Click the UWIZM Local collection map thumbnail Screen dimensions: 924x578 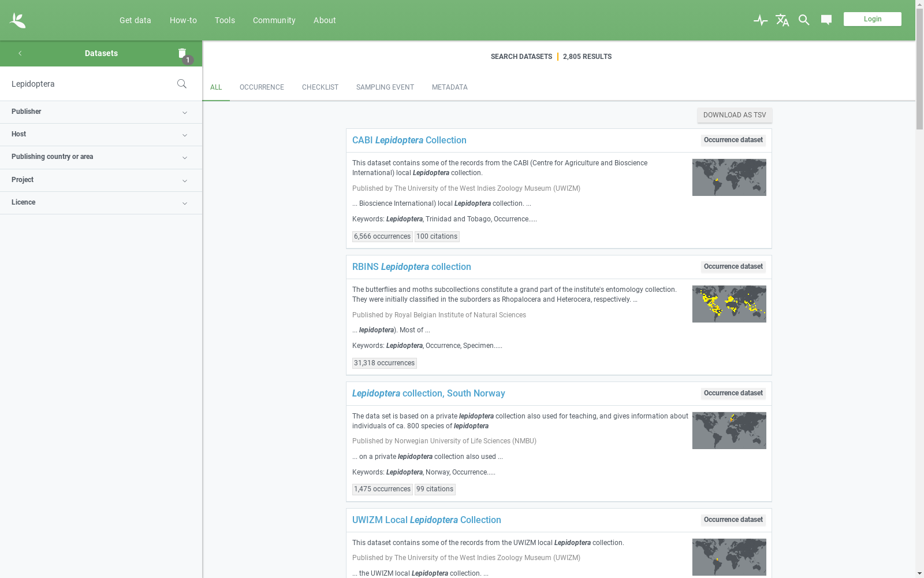729,557
